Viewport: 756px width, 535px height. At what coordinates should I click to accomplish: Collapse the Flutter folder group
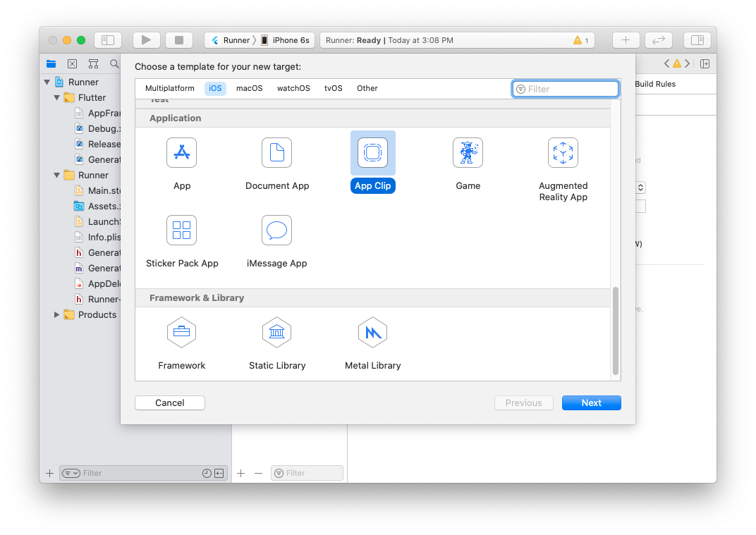click(x=57, y=98)
